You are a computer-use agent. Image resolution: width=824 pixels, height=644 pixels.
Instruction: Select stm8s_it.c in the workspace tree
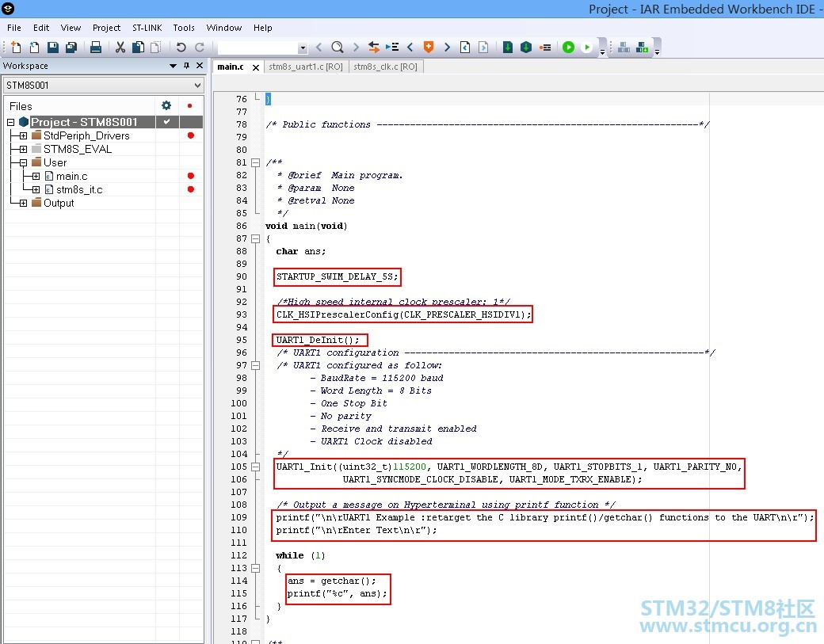(x=79, y=189)
